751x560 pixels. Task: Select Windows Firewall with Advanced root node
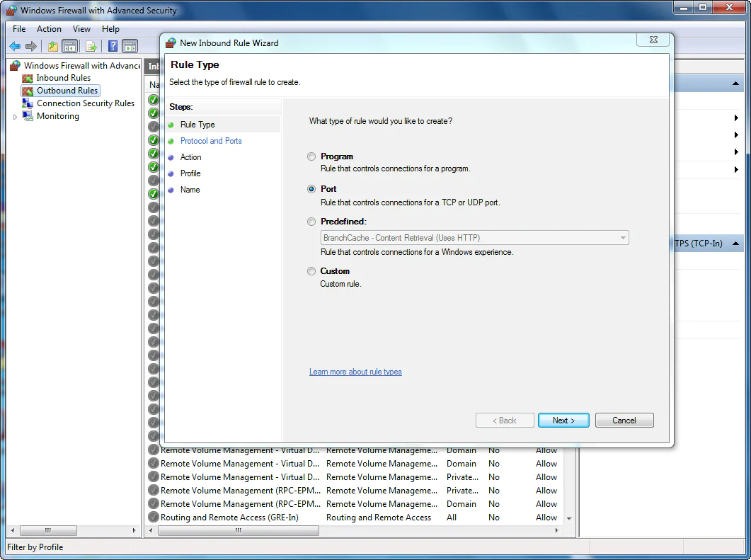point(82,66)
